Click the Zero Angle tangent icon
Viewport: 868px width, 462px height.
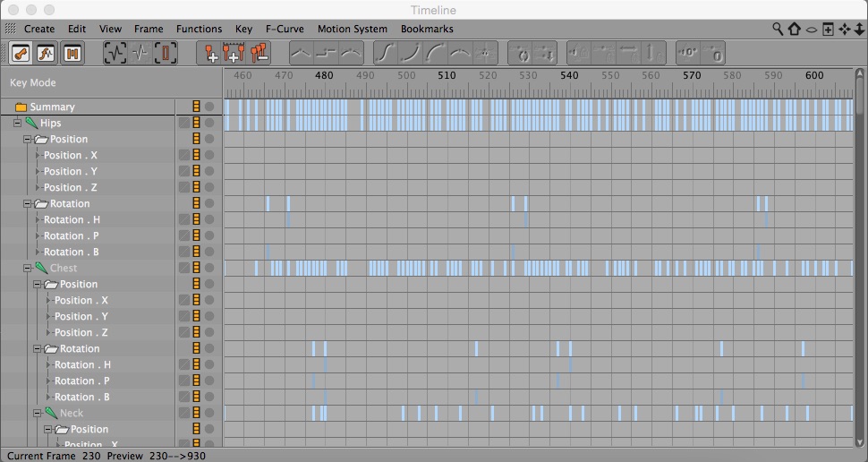pos(688,53)
